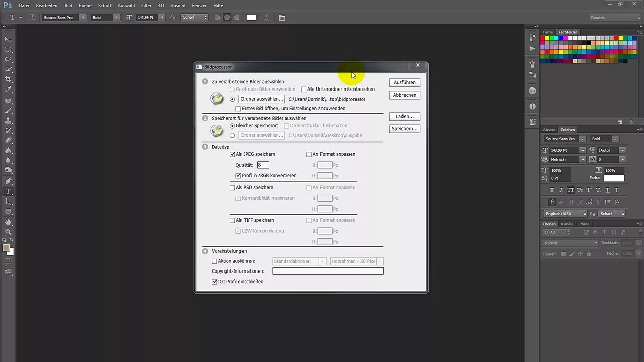644x362 pixels.
Task: Click the 'Speichern...' button
Action: (405, 128)
